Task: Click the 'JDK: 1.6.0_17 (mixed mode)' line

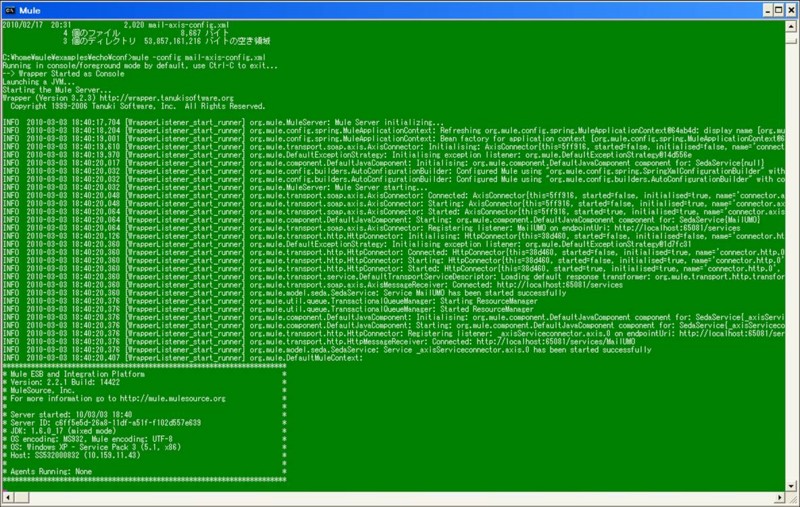Action: (63, 431)
